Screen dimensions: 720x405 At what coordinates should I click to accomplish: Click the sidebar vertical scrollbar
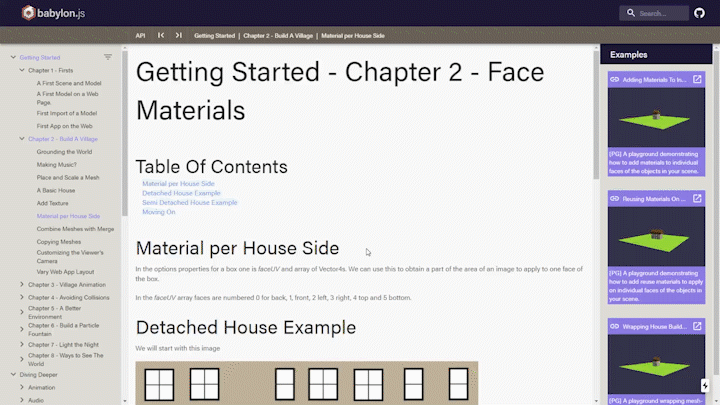124,133
